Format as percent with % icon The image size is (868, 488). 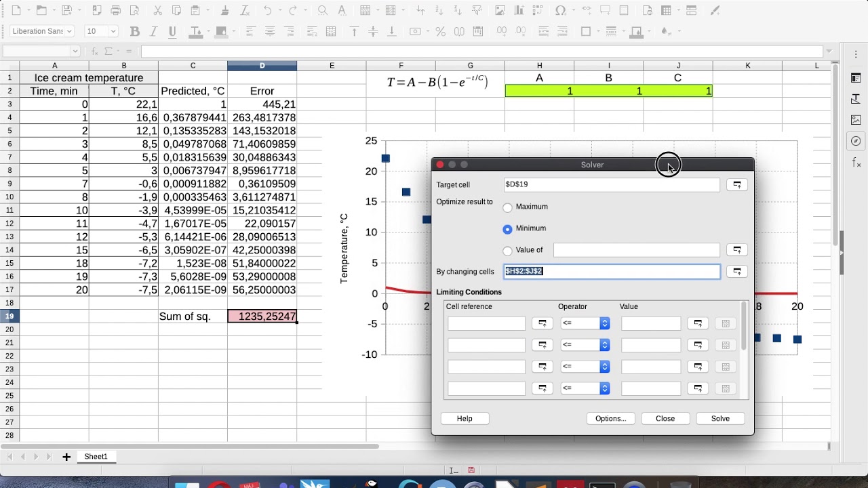pyautogui.click(x=440, y=31)
